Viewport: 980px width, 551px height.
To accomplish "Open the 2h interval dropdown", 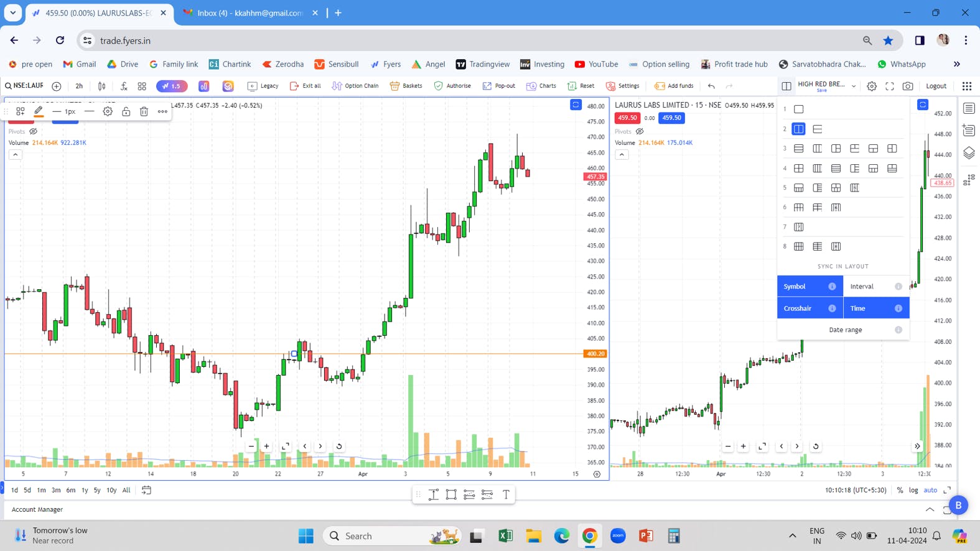I will (x=79, y=86).
